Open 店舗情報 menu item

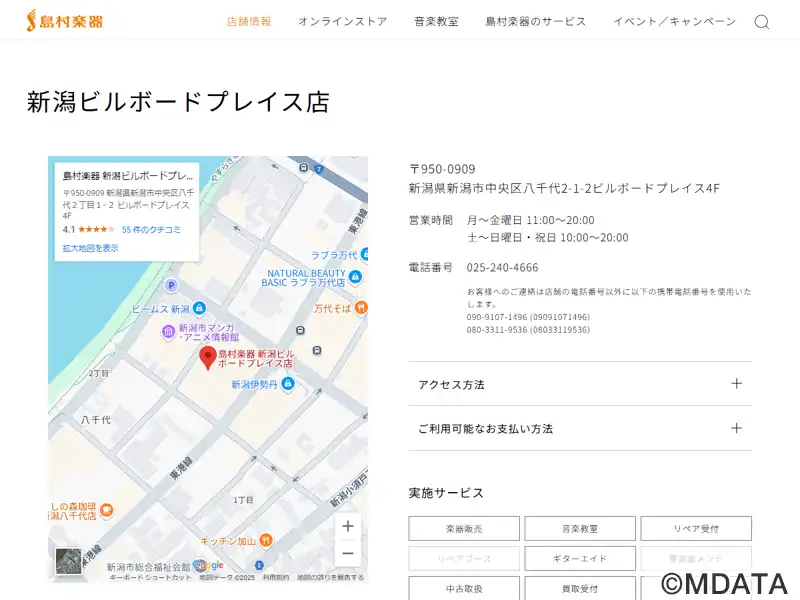pyautogui.click(x=249, y=21)
